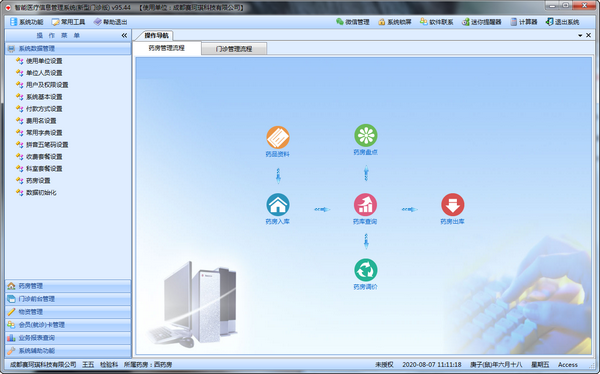Select 用户及权限设置 tree item

[x=47, y=85]
